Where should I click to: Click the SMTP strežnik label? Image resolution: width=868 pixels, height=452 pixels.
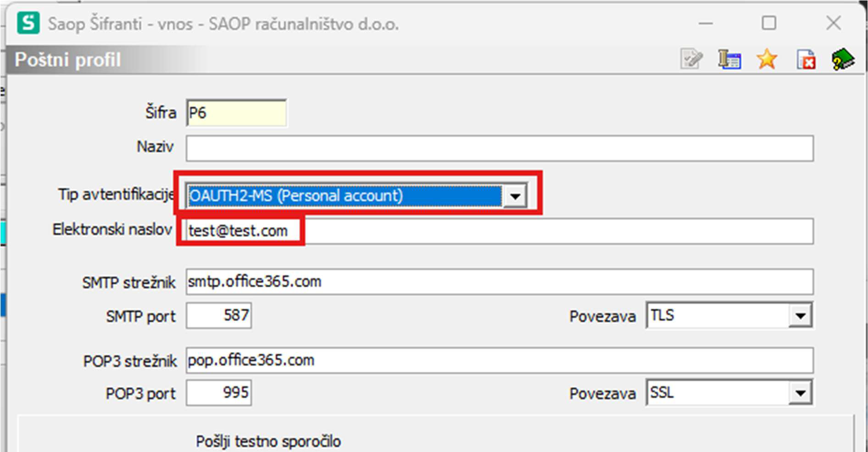coord(129,282)
